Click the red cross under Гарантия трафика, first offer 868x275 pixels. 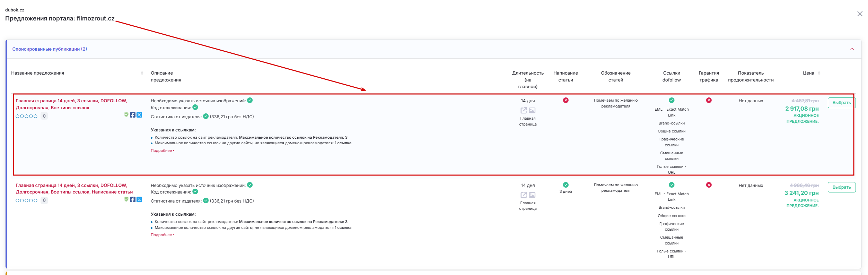pyautogui.click(x=709, y=100)
